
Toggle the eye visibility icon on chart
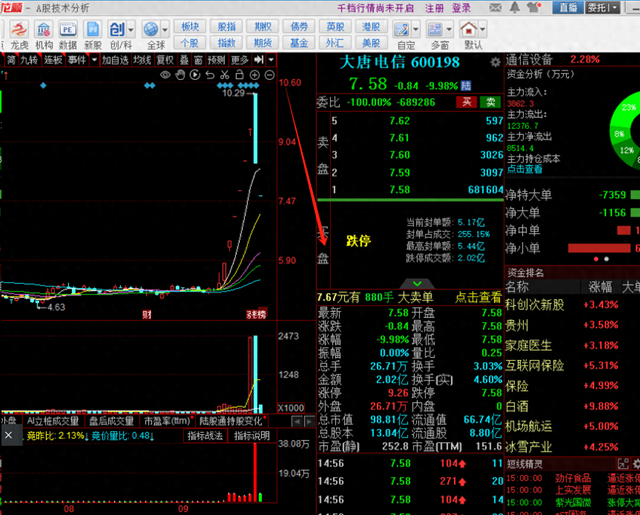pos(165,75)
